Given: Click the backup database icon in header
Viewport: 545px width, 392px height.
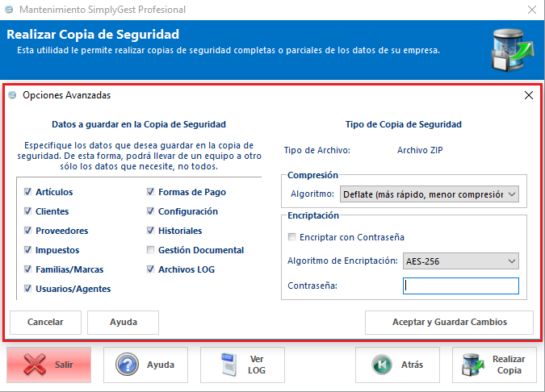Looking at the screenshot, I should (513, 50).
